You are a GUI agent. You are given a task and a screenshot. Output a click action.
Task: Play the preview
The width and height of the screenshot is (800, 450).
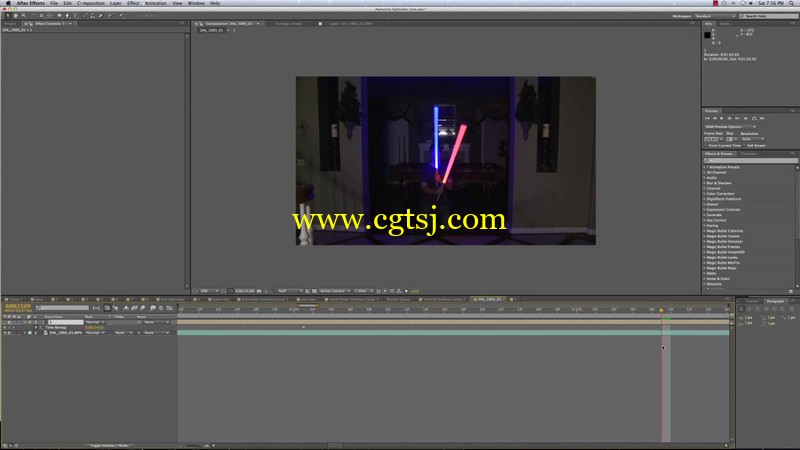point(721,118)
